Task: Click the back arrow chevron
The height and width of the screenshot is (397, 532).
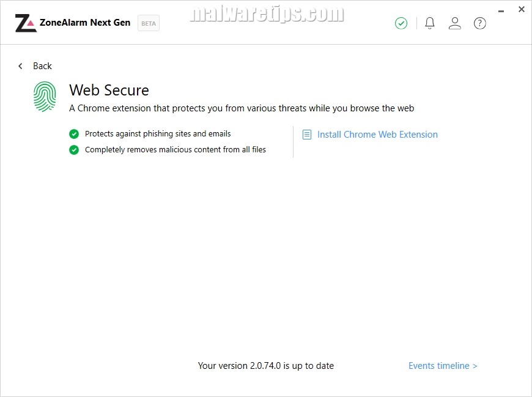Action: 20,66
